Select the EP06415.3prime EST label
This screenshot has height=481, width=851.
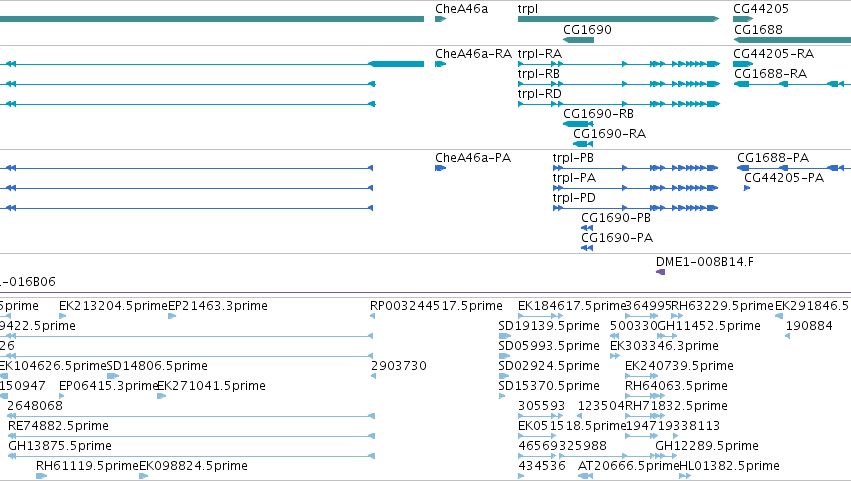(109, 386)
